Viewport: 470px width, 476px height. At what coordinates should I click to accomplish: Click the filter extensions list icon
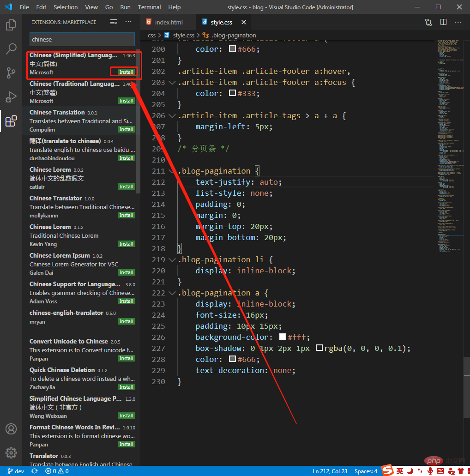point(114,22)
